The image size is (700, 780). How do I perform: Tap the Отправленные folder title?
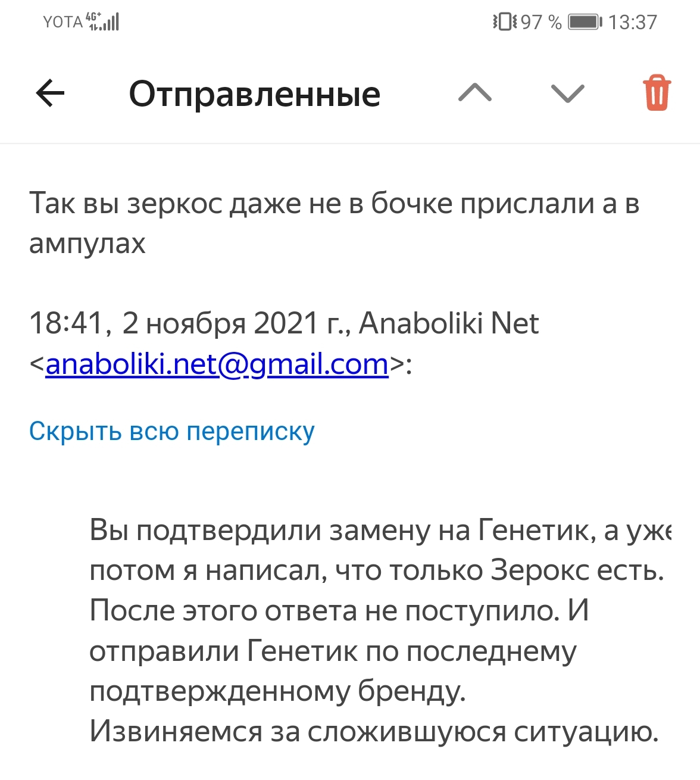tap(255, 94)
